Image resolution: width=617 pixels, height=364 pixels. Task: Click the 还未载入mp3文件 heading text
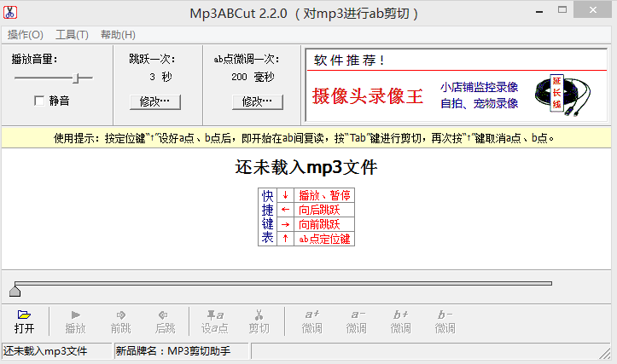(x=306, y=167)
